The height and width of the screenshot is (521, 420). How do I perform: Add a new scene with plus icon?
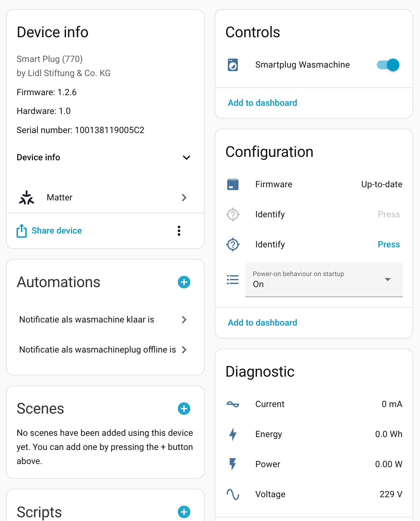pos(184,409)
